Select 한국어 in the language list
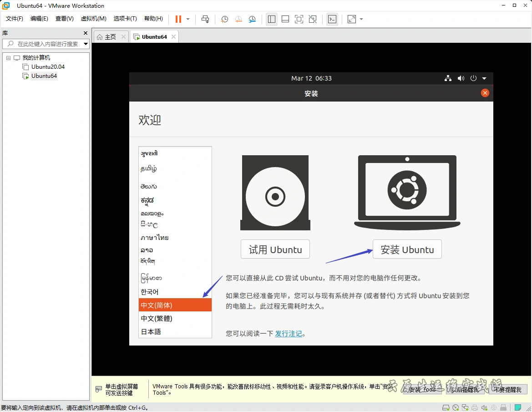 click(x=175, y=292)
